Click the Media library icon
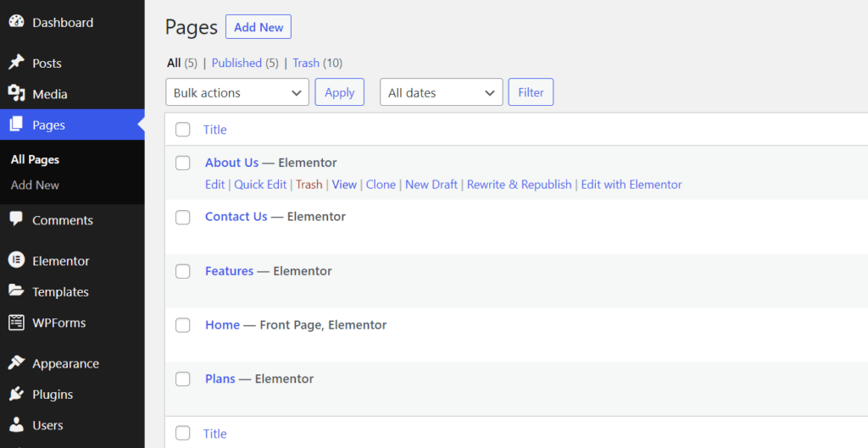868x448 pixels. coord(17,93)
